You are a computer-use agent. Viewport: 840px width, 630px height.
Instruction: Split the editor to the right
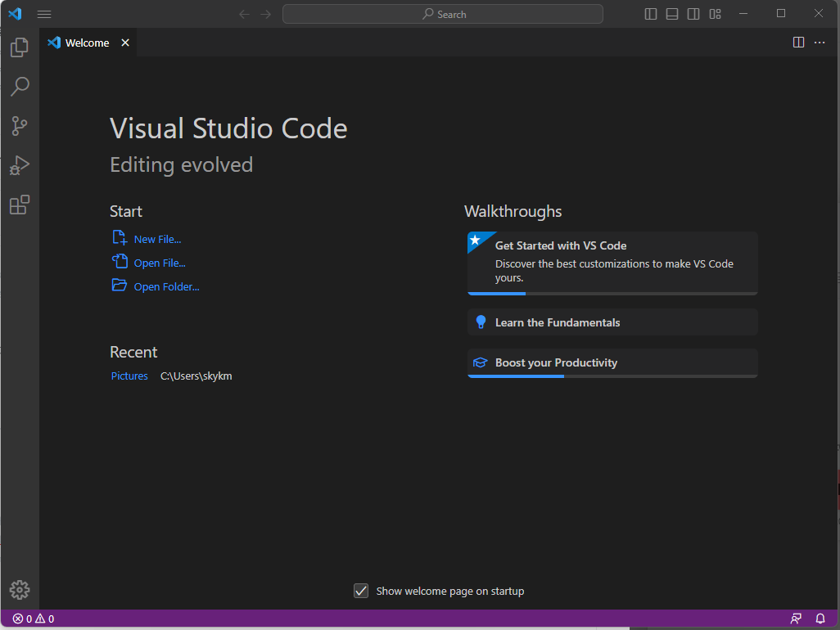798,43
